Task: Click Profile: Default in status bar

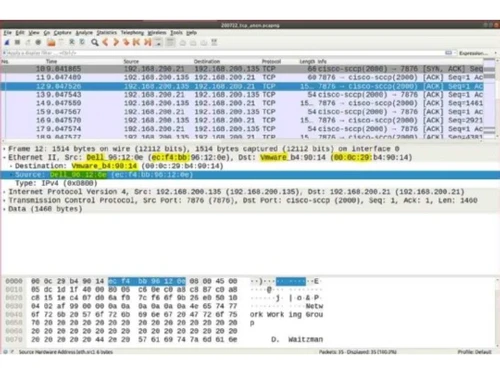Action: (474, 352)
